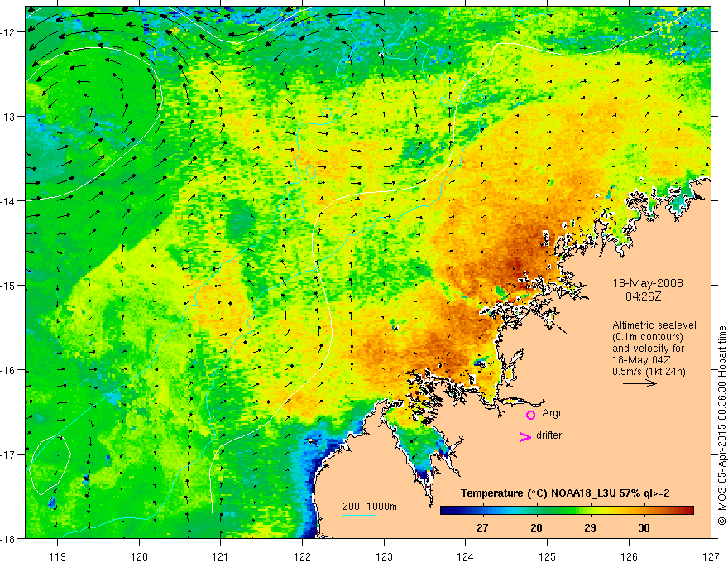Click the '18-May 04Z' caption line
Screen dimensions: 728x563
click(x=641, y=360)
